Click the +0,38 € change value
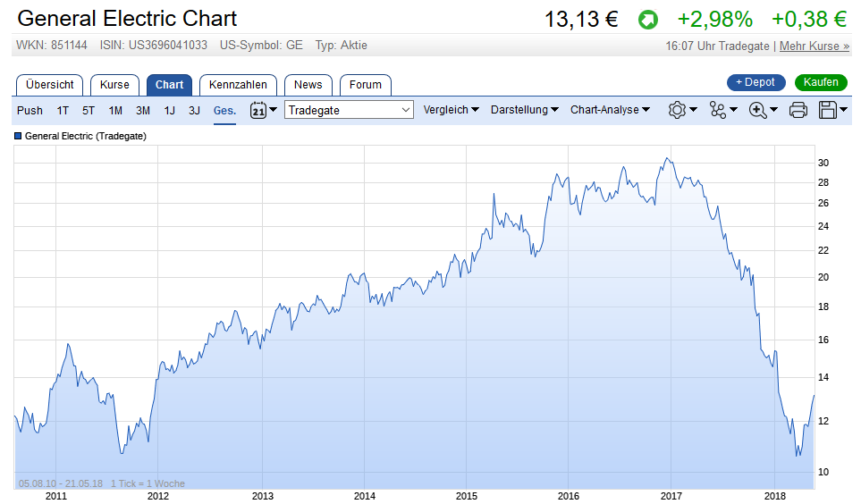This screenshot has height=504, width=861. coord(809,20)
